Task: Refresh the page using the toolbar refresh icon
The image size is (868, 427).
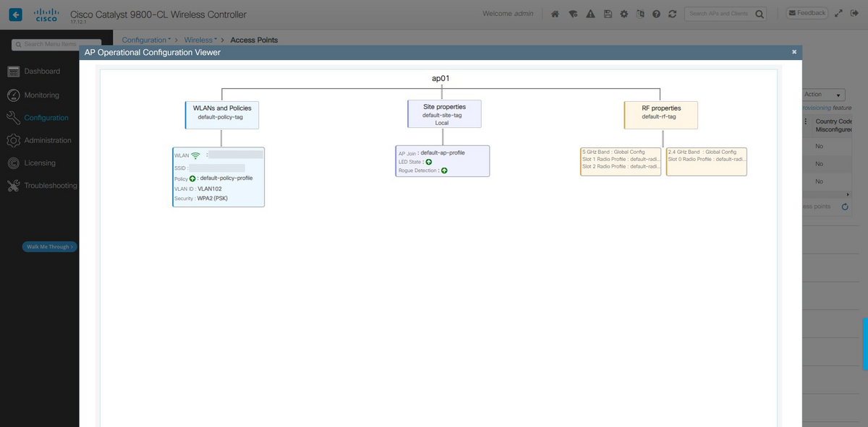Action: [672, 14]
